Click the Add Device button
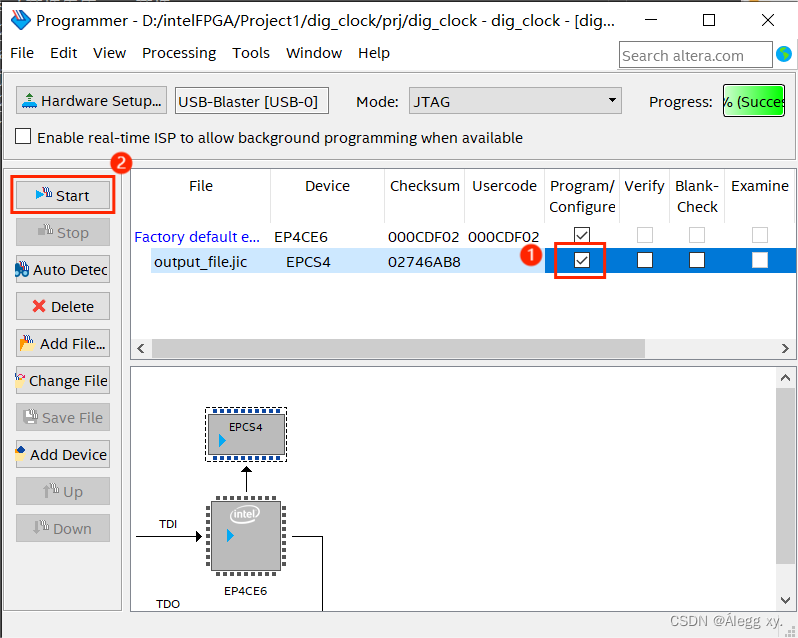 [63, 454]
